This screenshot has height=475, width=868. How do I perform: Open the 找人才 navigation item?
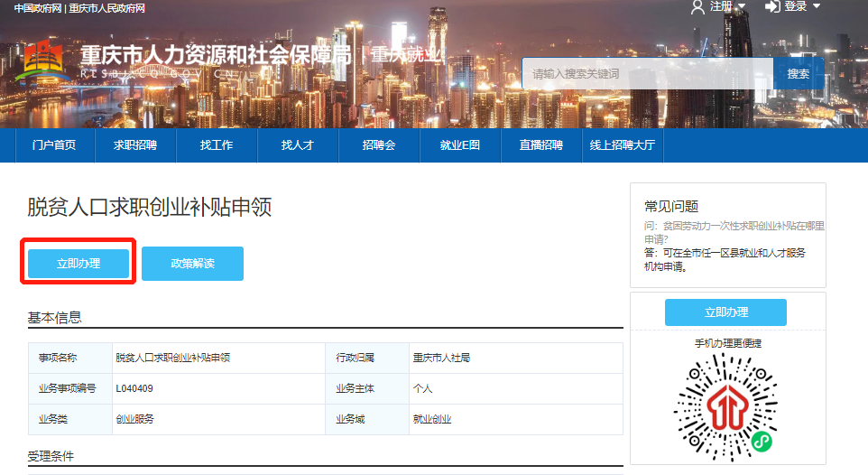coord(298,145)
